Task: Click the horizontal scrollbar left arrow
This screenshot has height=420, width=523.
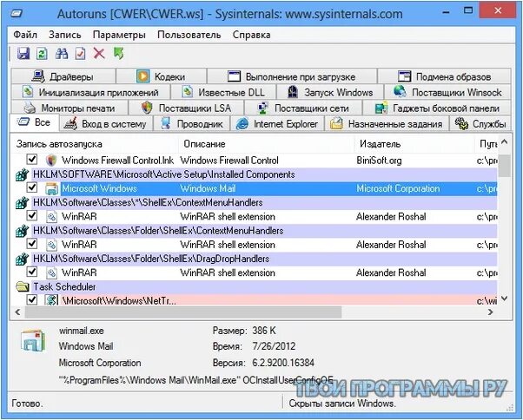Action: (17, 312)
